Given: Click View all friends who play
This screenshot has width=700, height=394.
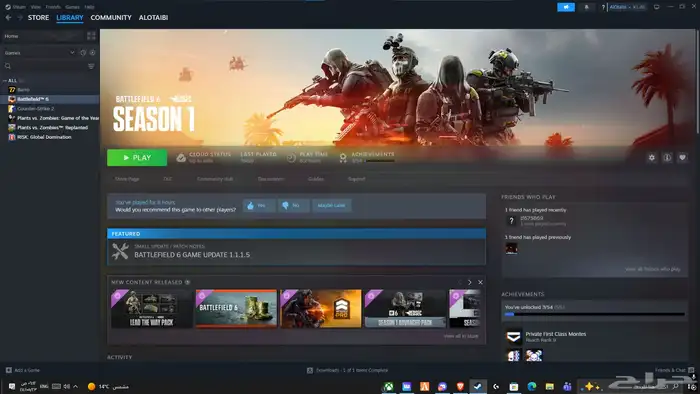Looking at the screenshot, I should pyautogui.click(x=653, y=269).
